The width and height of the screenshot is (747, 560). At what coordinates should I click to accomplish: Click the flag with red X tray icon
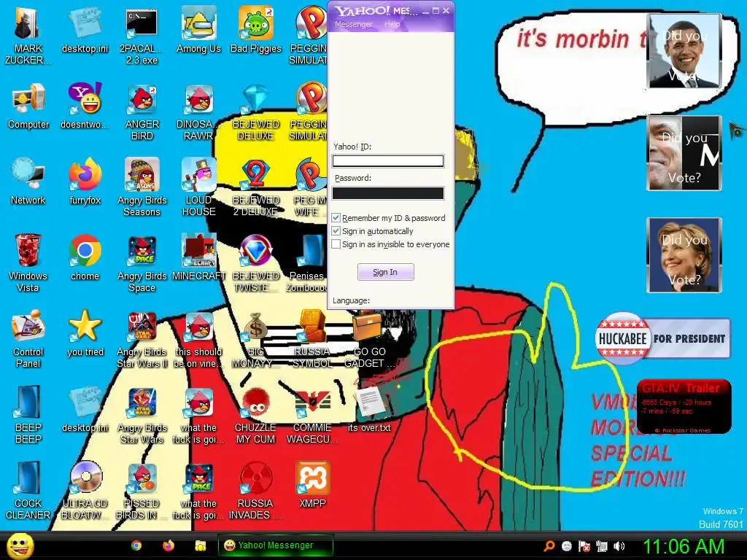point(584,546)
